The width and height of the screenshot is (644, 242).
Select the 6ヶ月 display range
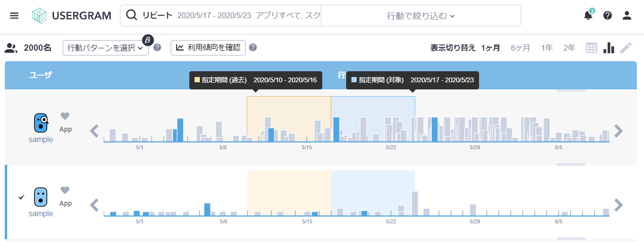click(x=520, y=48)
